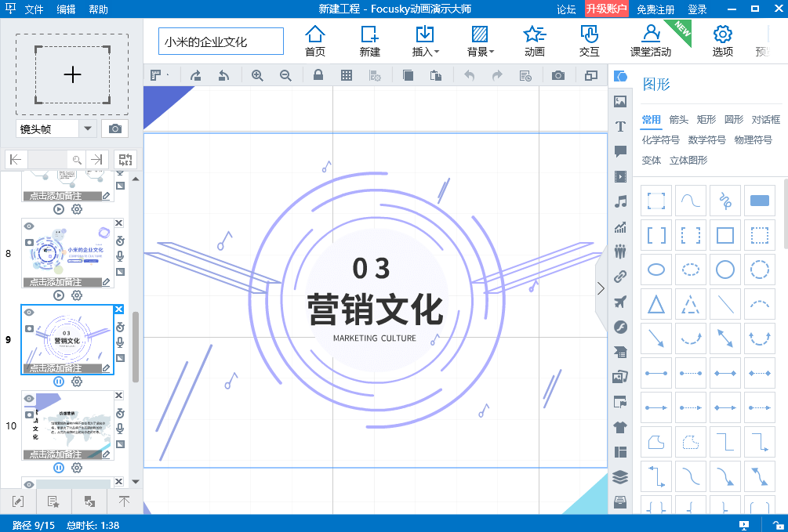The width and height of the screenshot is (788, 532).
Task: Click the undo arrow
Action: click(x=469, y=75)
